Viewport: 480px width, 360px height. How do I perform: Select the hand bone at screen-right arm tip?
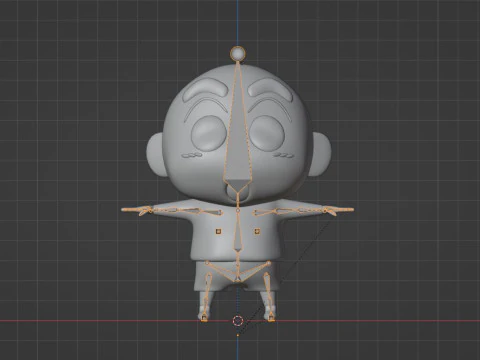point(339,210)
